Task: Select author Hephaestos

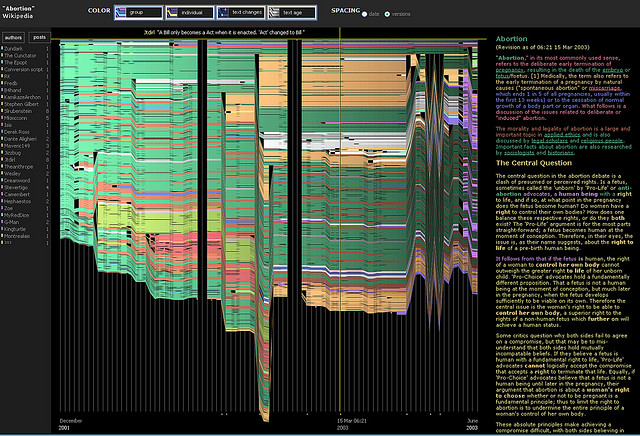Action: [18, 201]
